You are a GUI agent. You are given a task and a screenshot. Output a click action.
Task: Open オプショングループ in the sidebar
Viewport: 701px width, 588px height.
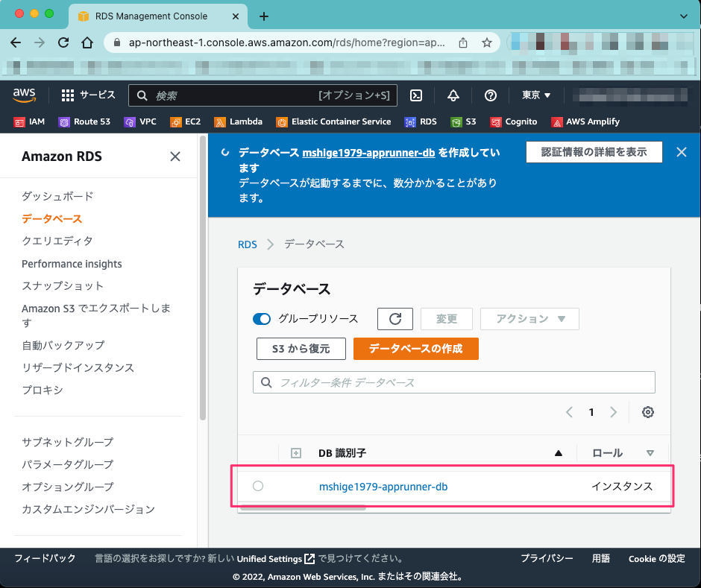[x=68, y=487]
